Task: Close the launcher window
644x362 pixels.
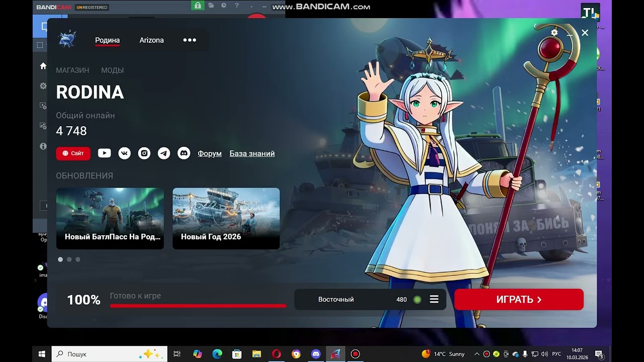Action: click(585, 33)
